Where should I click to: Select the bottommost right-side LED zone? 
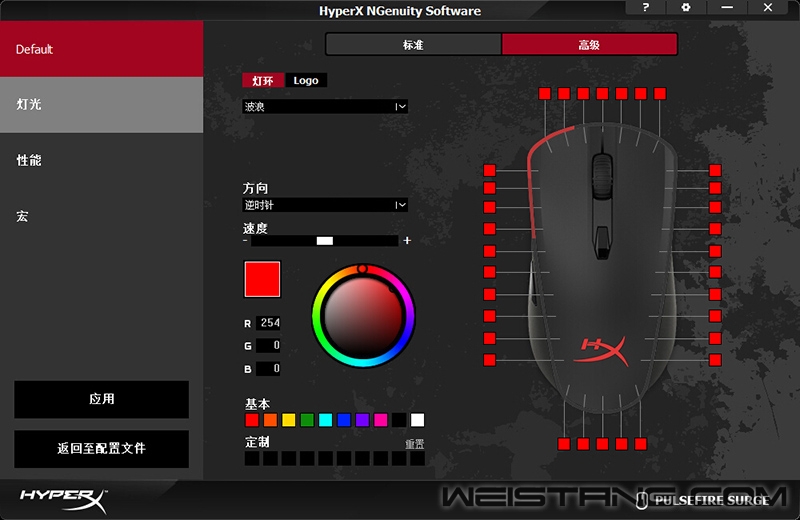click(x=715, y=360)
